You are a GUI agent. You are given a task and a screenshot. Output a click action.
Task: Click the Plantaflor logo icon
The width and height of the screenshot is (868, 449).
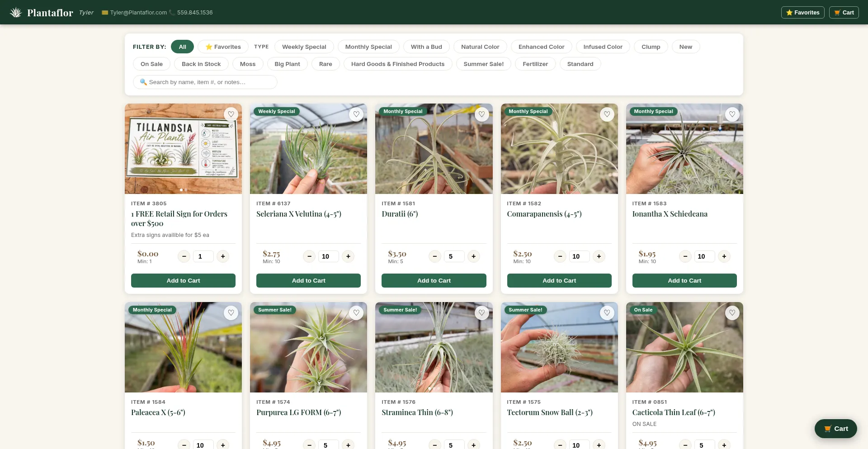[x=16, y=12]
